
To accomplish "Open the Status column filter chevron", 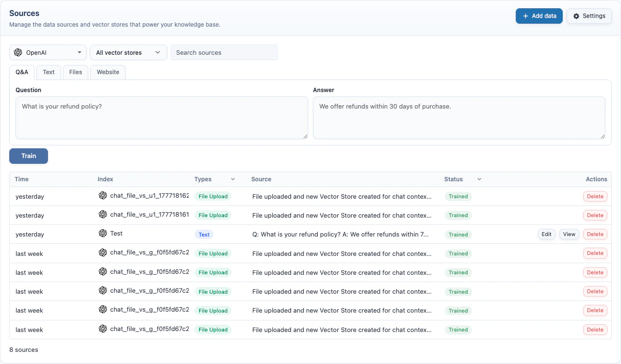I will 479,179.
